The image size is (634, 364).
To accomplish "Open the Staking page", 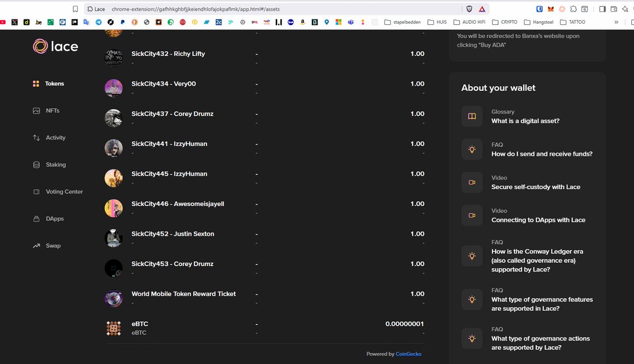I will [x=49, y=165].
